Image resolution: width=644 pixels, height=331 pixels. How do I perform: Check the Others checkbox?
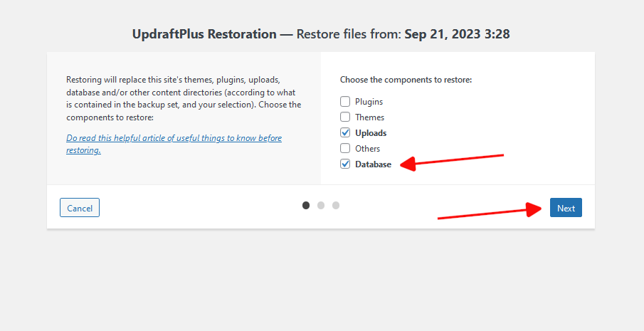[x=345, y=148]
